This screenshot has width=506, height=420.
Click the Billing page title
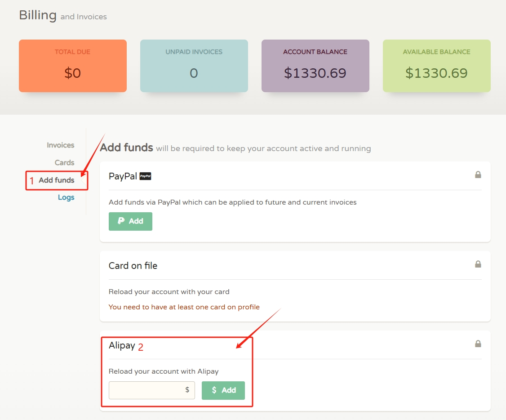click(x=38, y=15)
